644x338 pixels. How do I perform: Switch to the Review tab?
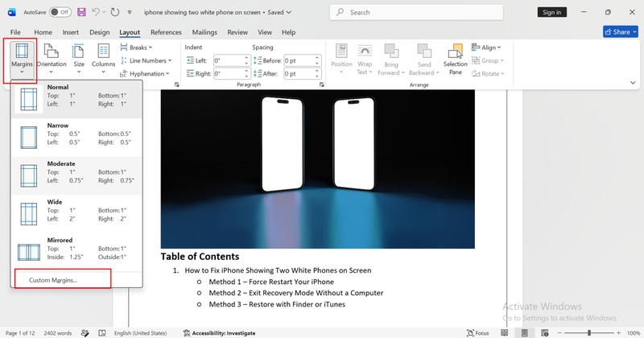pyautogui.click(x=237, y=32)
